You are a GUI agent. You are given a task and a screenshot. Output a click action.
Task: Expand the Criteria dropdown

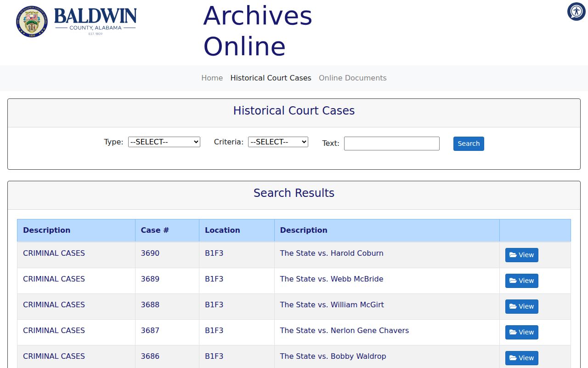278,142
